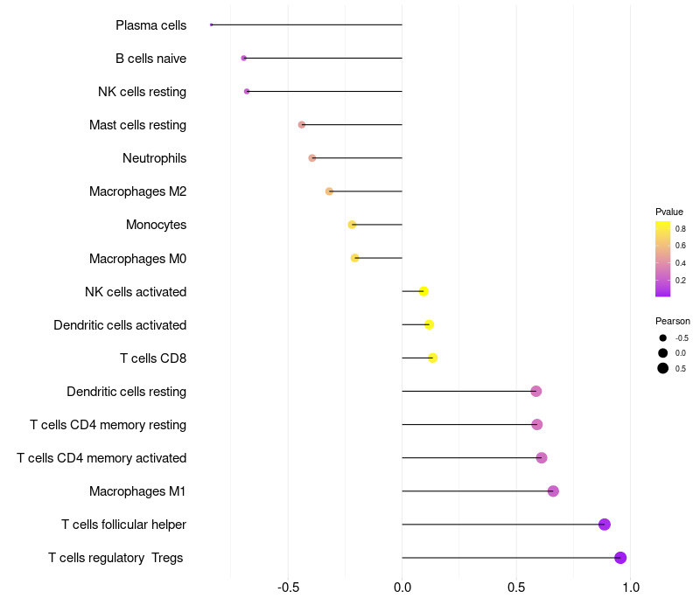Select the NK cells activated yellow dot

click(x=423, y=291)
